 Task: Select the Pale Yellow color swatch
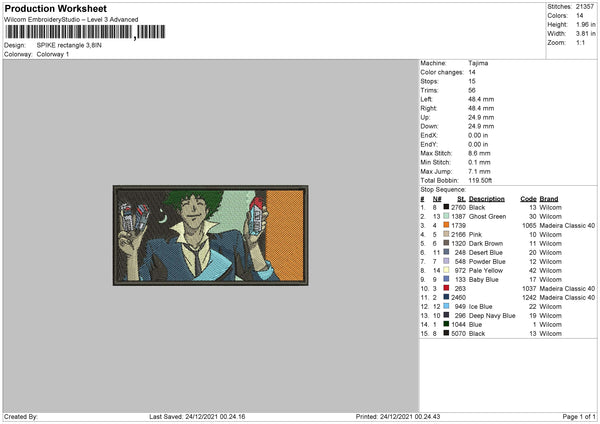(x=446, y=270)
